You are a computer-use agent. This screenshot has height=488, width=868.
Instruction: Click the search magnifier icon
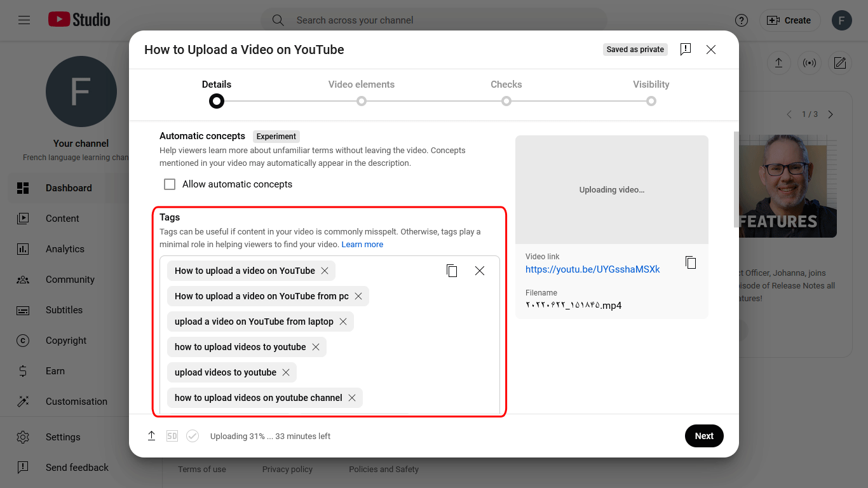[x=278, y=20]
